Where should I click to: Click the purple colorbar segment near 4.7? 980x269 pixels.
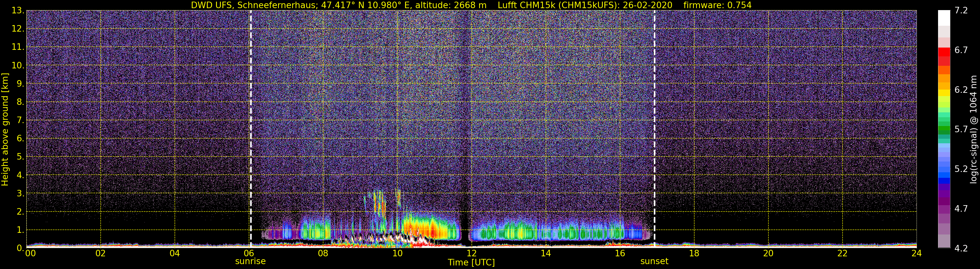click(944, 209)
